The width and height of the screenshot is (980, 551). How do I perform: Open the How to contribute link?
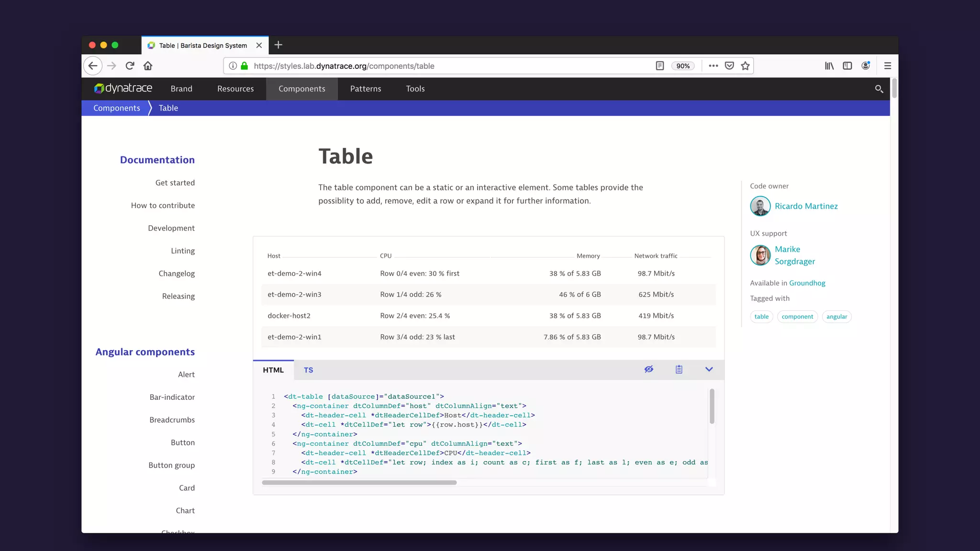(163, 206)
